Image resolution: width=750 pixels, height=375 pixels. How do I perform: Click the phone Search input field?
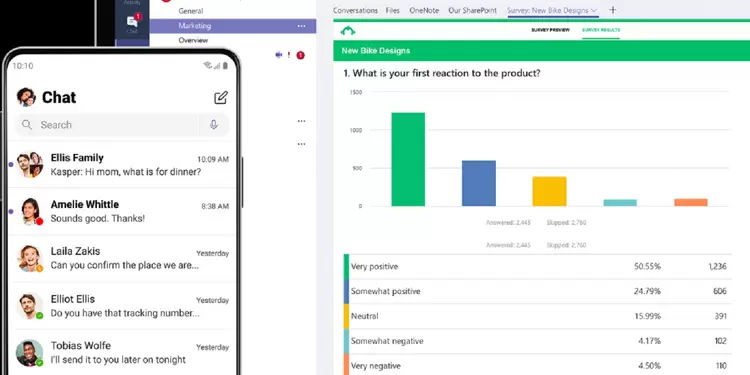point(122,125)
